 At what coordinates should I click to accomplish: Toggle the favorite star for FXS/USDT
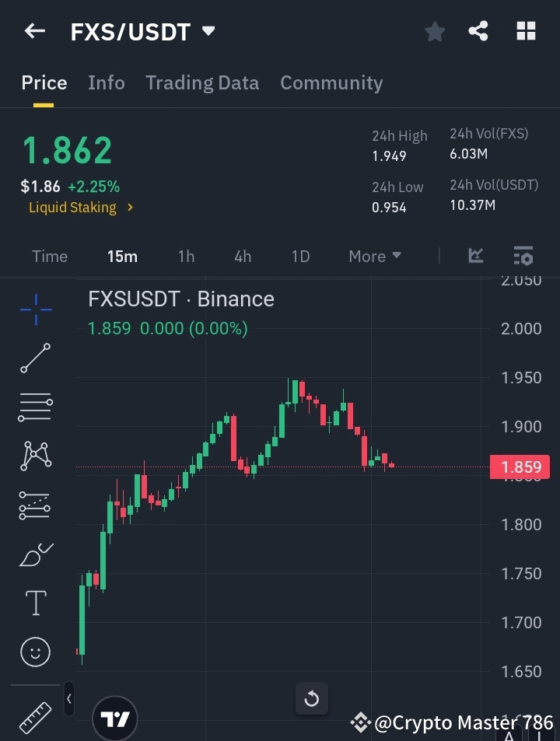434,31
